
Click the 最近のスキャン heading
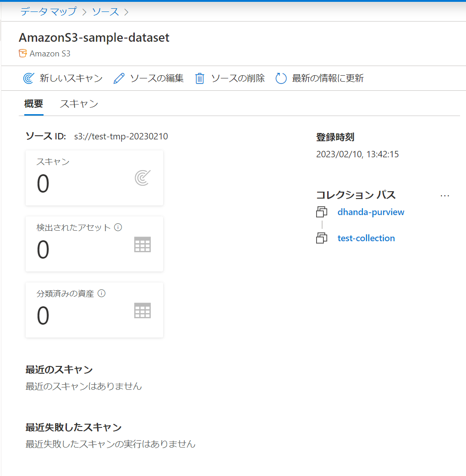[59, 370]
